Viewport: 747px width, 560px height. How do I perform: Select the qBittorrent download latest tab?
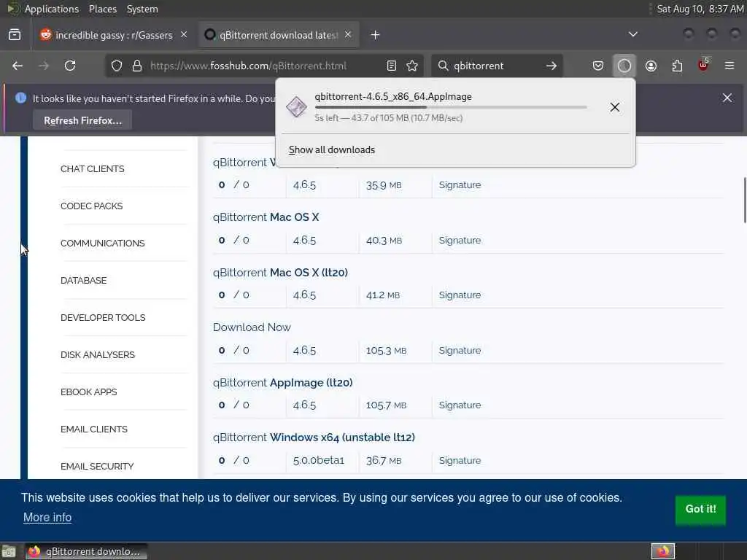(279, 35)
